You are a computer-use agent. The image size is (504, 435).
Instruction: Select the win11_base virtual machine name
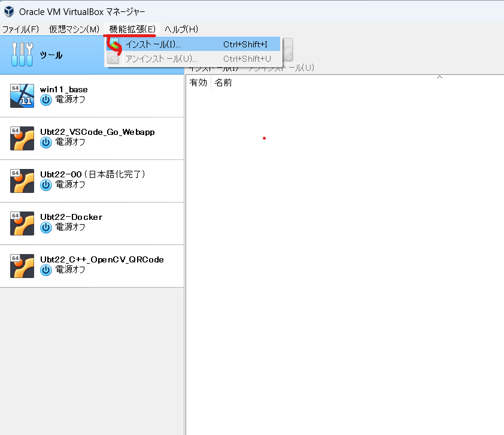[63, 89]
